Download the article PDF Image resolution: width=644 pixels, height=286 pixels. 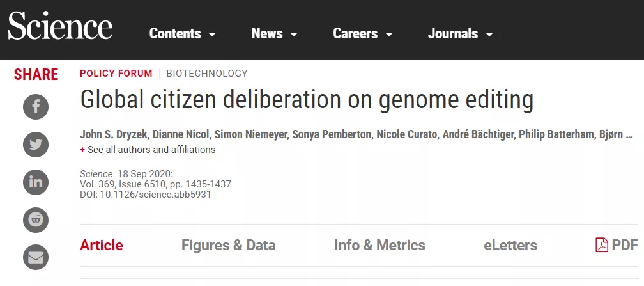tap(617, 245)
